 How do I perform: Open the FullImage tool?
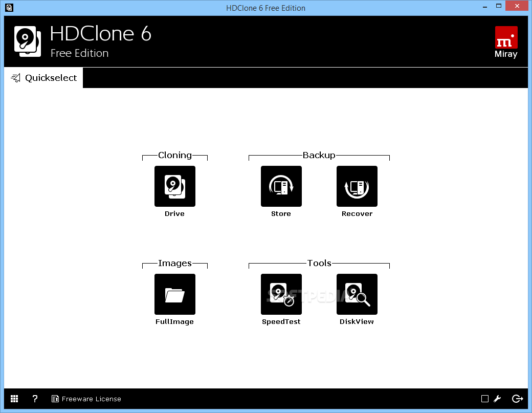coord(175,294)
